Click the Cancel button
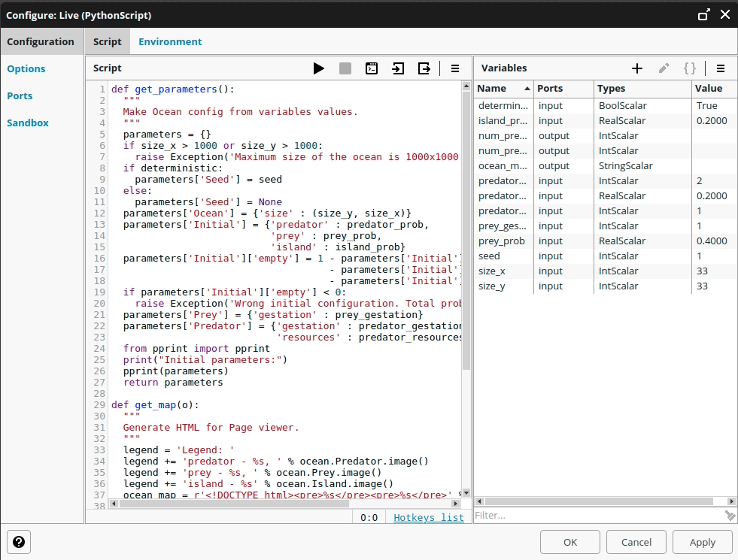The width and height of the screenshot is (738, 560). click(636, 542)
